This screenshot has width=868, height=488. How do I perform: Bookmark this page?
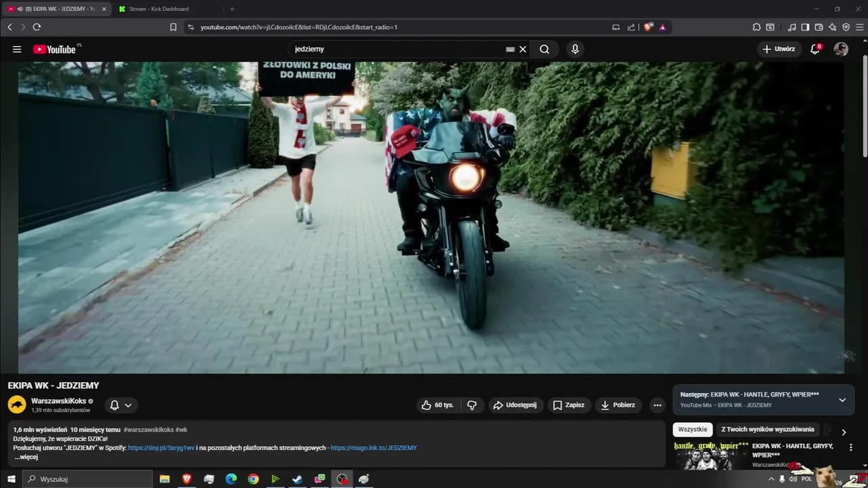coord(173,27)
